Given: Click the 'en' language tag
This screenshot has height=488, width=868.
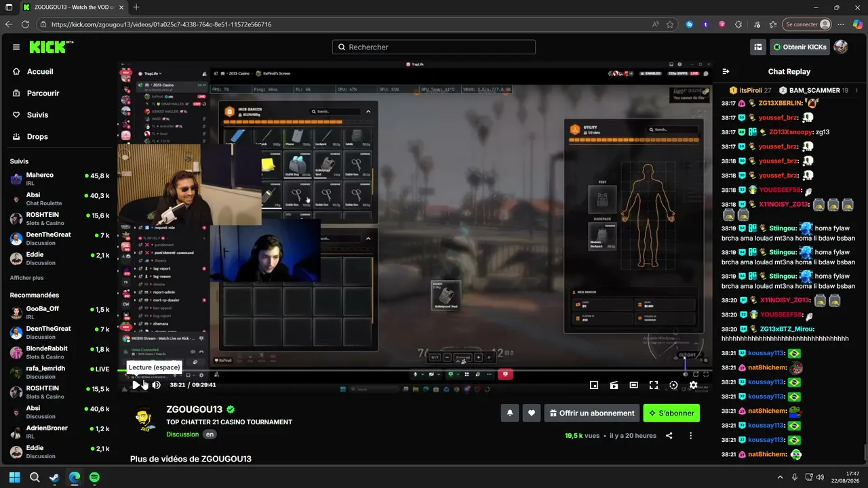Looking at the screenshot, I should 210,434.
